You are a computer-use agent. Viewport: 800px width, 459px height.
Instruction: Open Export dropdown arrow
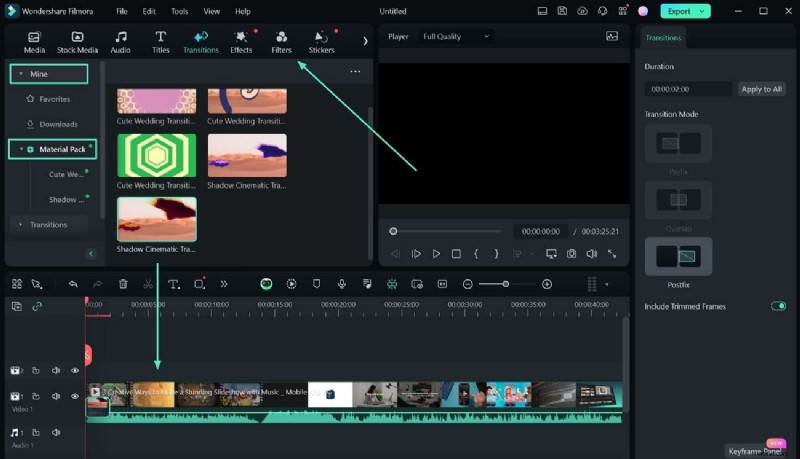click(703, 11)
